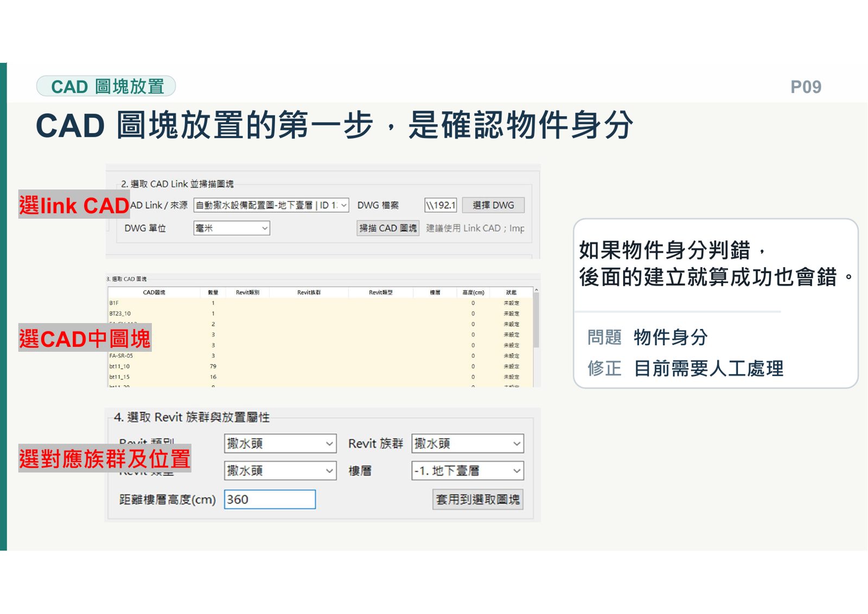Click the CAD圖塊 column header

pyautogui.click(x=154, y=293)
